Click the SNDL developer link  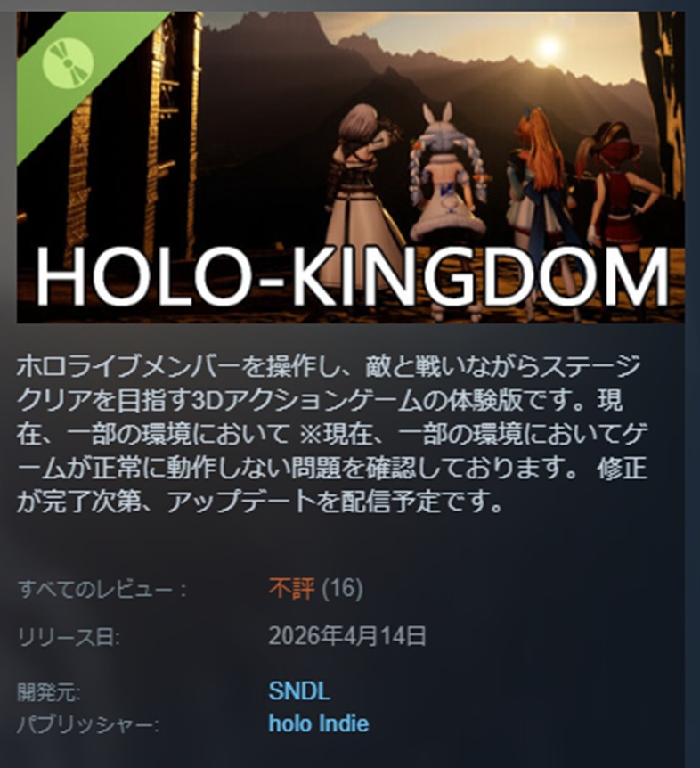(299, 691)
